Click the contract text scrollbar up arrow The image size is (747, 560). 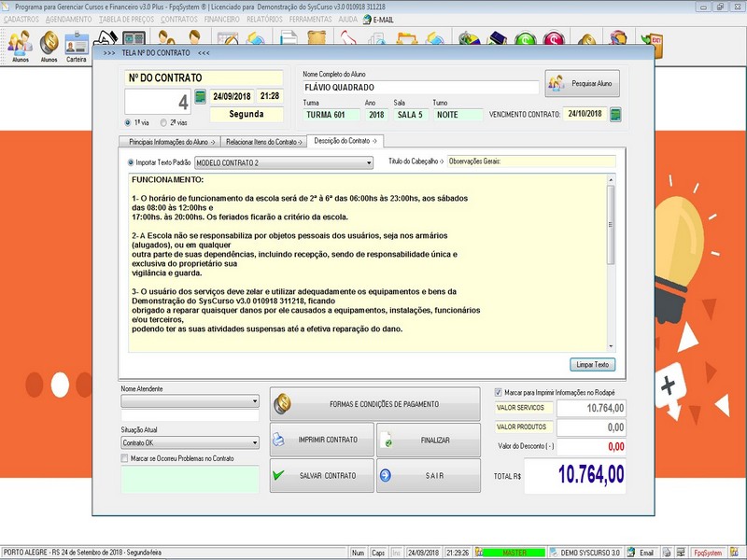coord(611,179)
